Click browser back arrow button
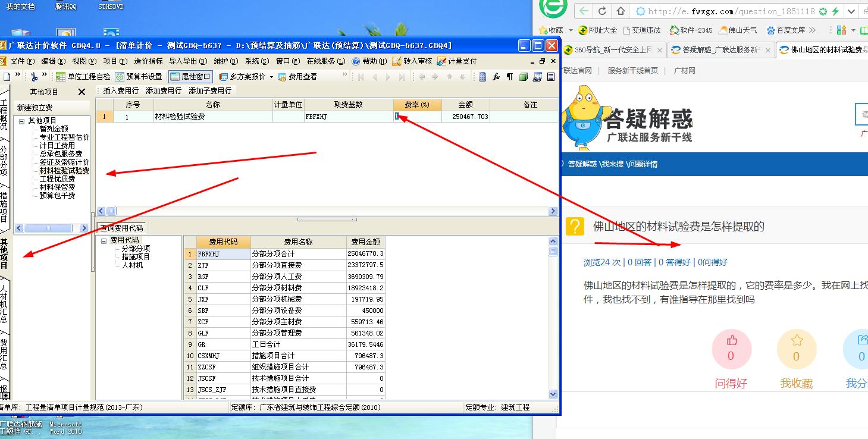The image size is (868, 439). (x=585, y=11)
